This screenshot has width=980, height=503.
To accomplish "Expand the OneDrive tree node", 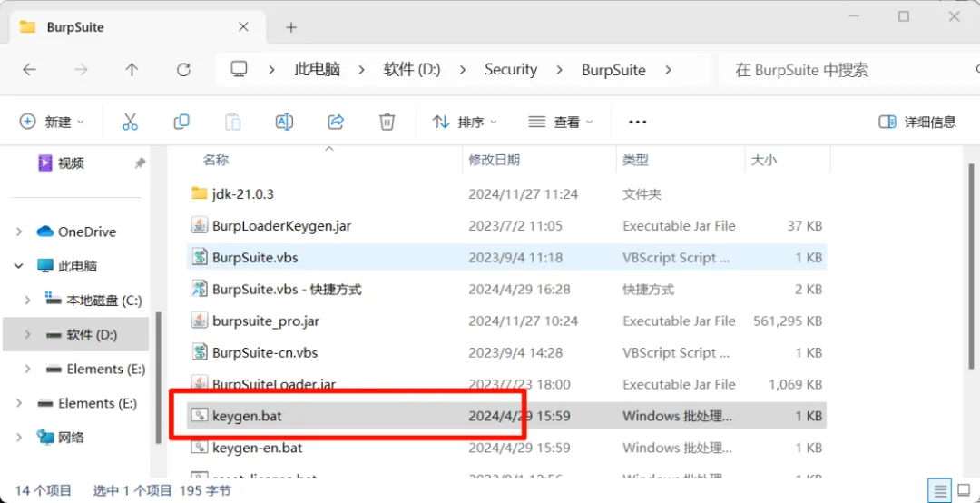I will pos(19,232).
